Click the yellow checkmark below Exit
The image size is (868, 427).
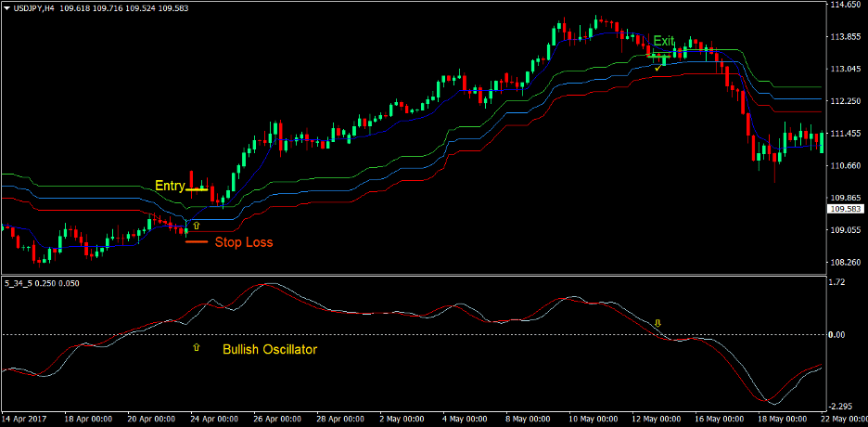pos(657,68)
